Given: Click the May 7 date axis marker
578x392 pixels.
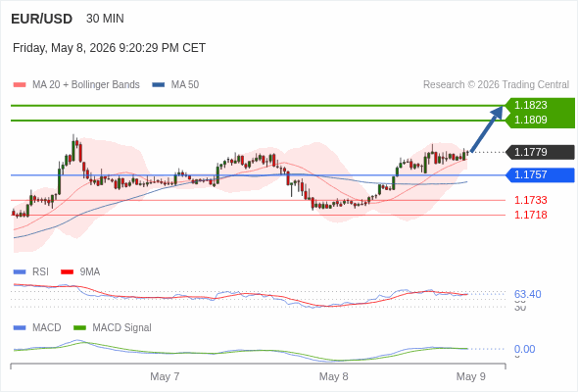Looking at the screenshot, I should [x=165, y=376].
